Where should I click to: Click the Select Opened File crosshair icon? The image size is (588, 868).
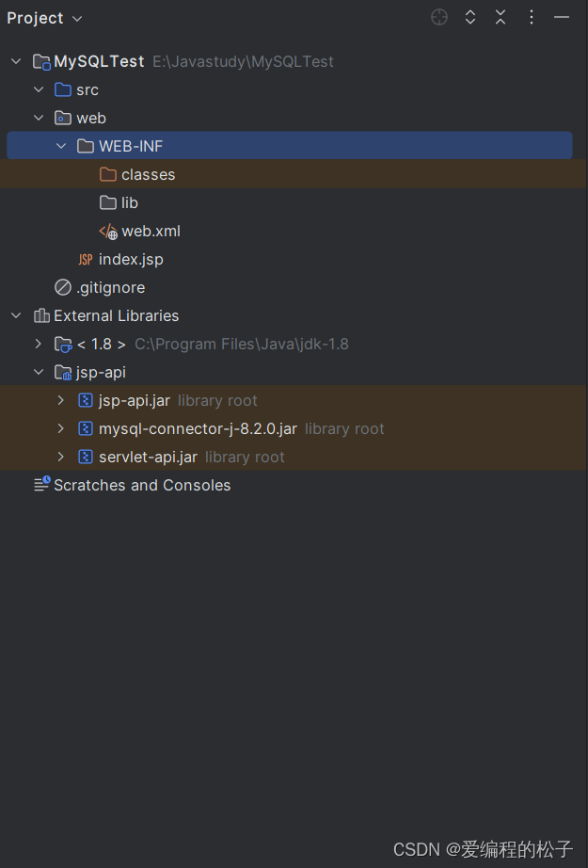(x=439, y=17)
